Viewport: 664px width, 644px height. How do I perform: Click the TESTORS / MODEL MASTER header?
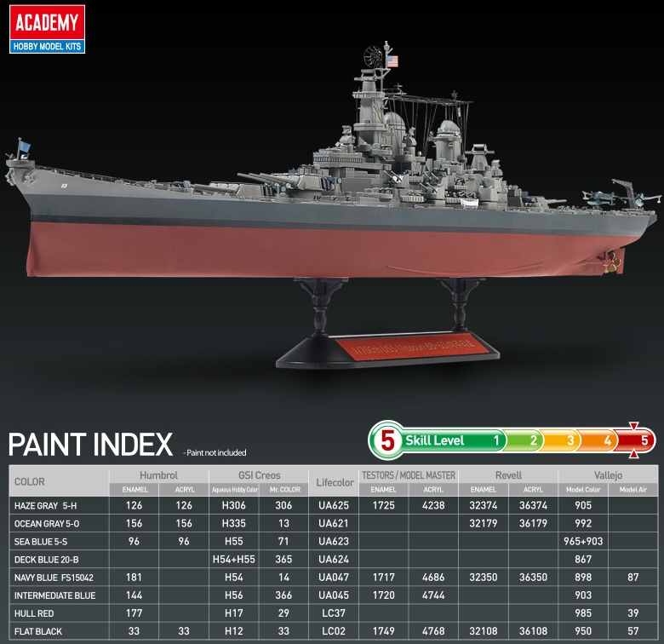tap(409, 475)
